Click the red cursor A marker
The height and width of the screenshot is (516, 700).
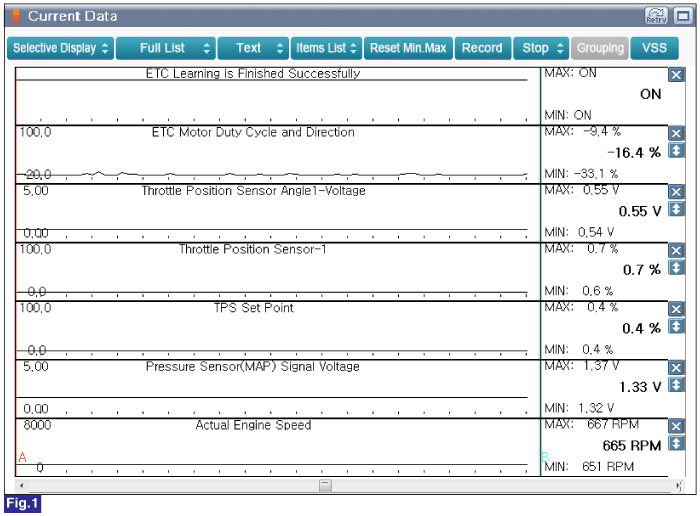(22, 457)
